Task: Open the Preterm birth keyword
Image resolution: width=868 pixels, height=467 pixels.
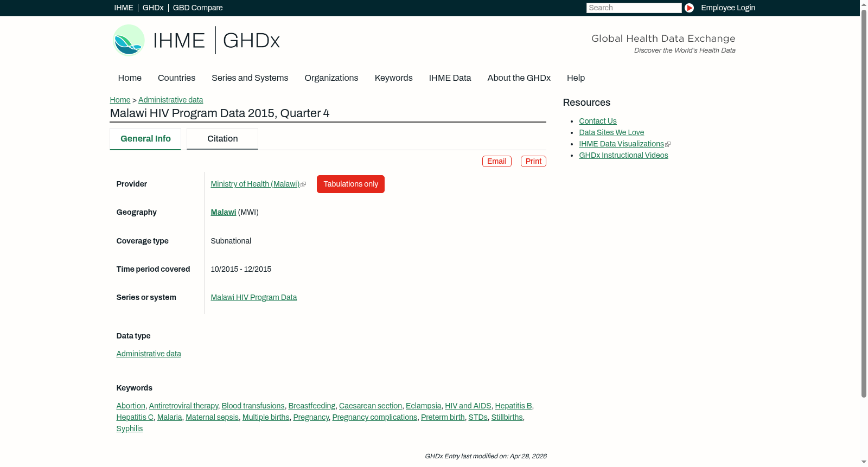Action: (x=443, y=417)
